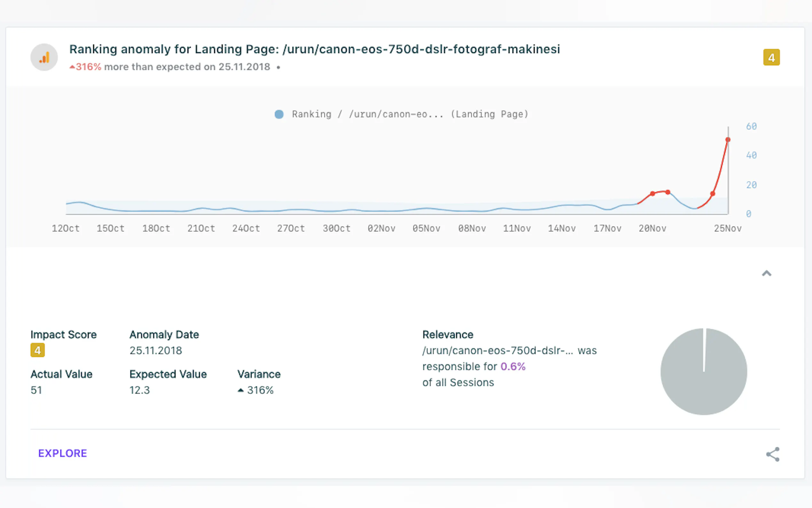This screenshot has height=508, width=812.
Task: Click the red point just before the peak
Action: [712, 194]
